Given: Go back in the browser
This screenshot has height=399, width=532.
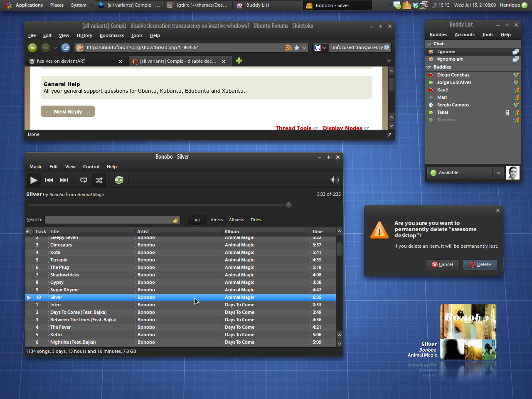Looking at the screenshot, I should [x=32, y=48].
